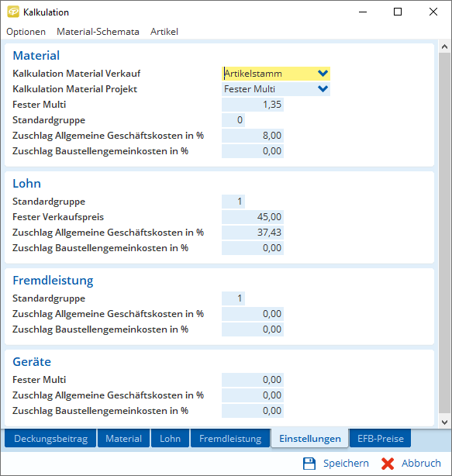
Task: Click the scrollbar down arrow
Action: point(445,423)
